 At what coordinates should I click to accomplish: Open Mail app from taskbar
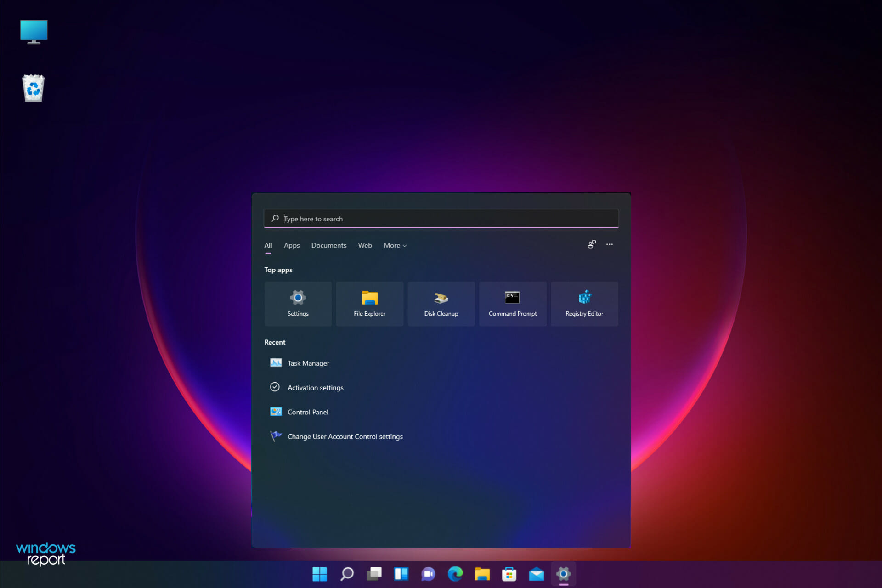[x=537, y=574]
